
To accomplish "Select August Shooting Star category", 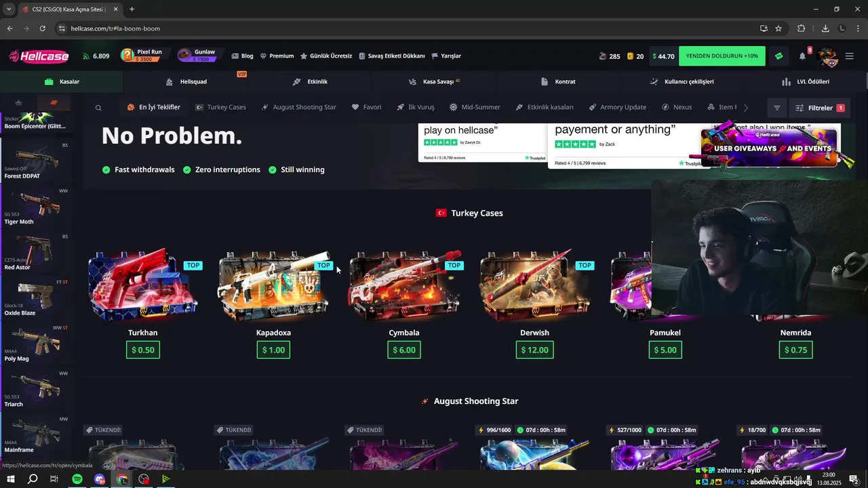I will (298, 107).
